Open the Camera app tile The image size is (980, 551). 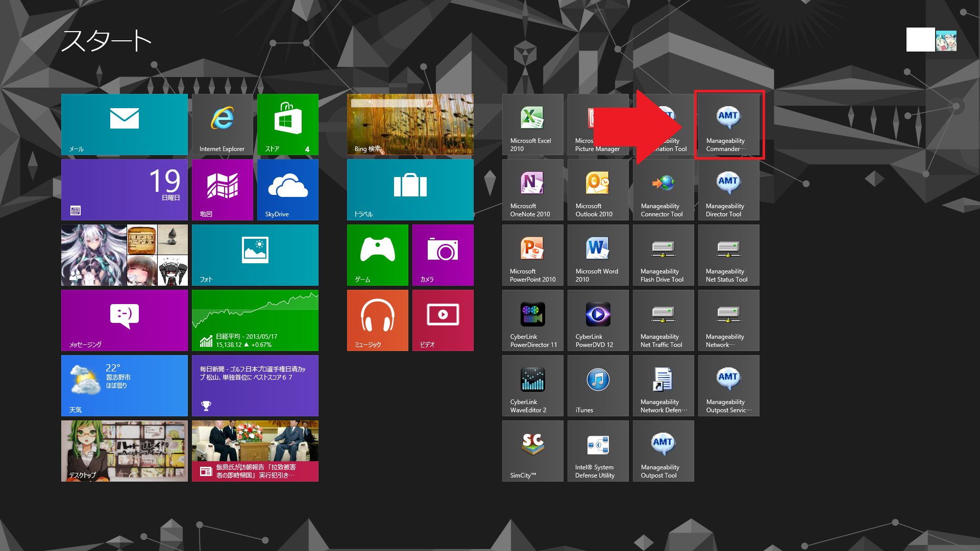(443, 255)
